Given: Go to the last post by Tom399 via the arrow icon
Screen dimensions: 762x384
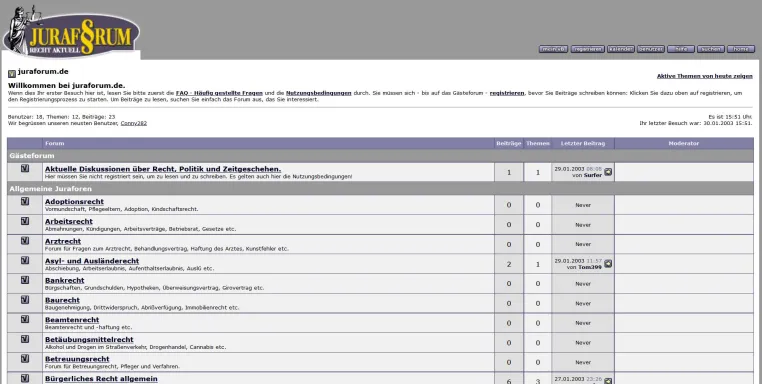Looking at the screenshot, I should tap(608, 264).
